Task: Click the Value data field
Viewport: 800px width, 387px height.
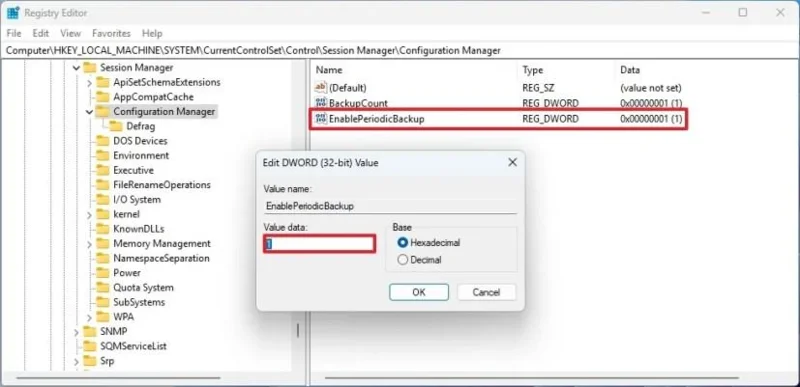Action: (319, 244)
